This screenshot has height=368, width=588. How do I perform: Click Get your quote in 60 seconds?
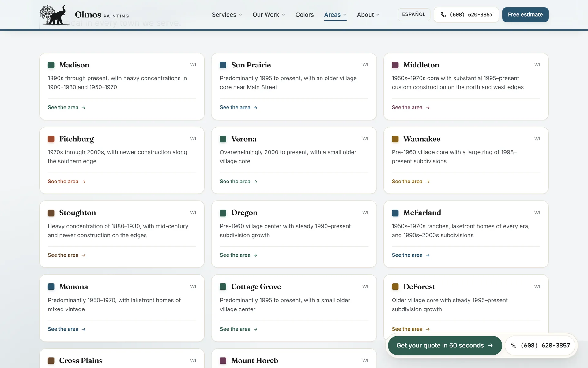point(445,345)
